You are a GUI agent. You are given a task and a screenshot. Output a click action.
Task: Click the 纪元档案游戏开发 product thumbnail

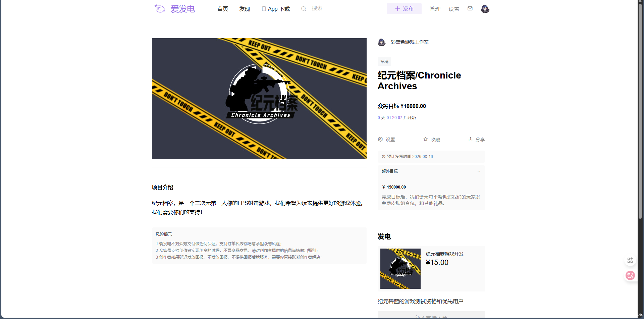click(x=400, y=268)
